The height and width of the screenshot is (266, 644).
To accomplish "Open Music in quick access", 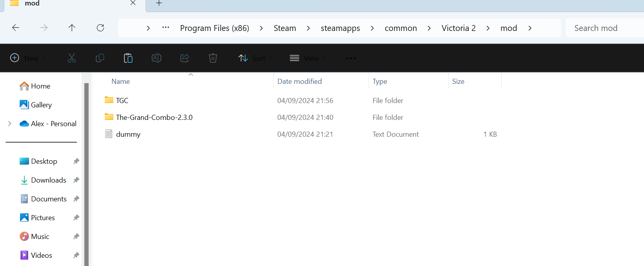I will coord(35,236).
